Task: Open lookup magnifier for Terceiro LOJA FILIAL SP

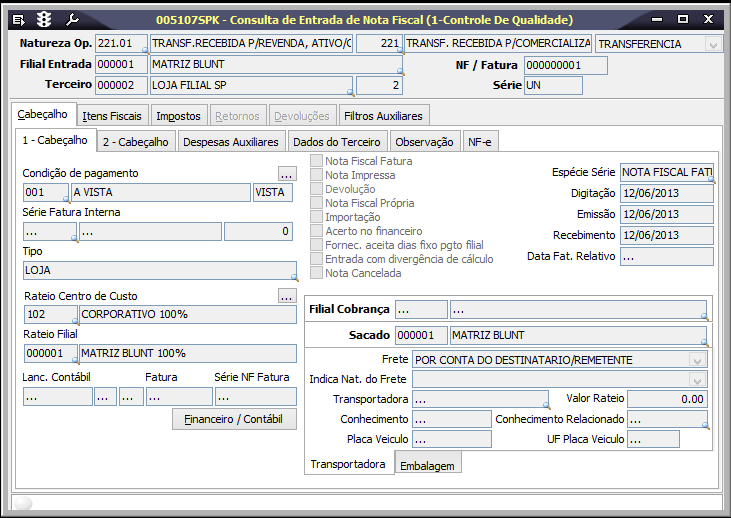Action: click(351, 92)
